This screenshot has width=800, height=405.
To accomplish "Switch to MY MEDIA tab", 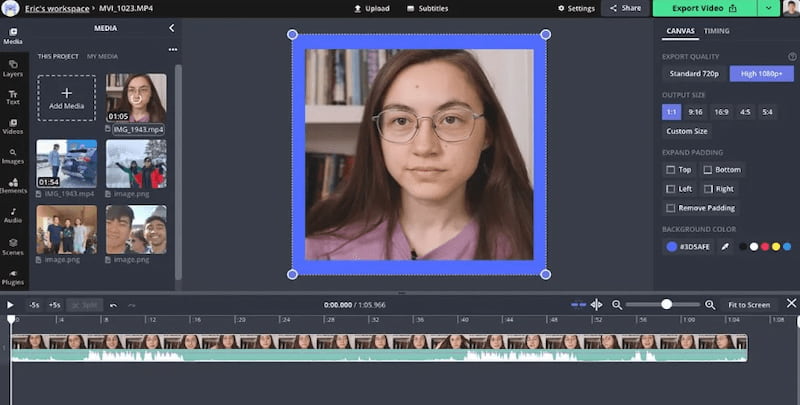I will (x=102, y=57).
